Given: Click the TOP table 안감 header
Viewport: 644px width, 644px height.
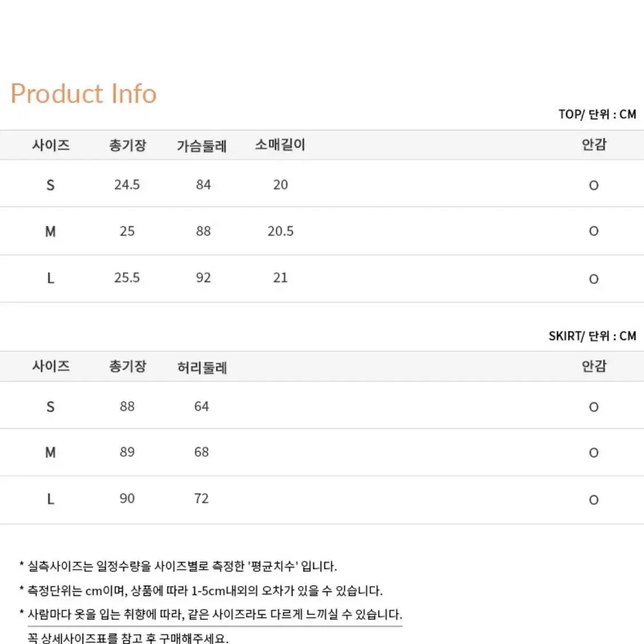Looking at the screenshot, I should click(594, 145).
